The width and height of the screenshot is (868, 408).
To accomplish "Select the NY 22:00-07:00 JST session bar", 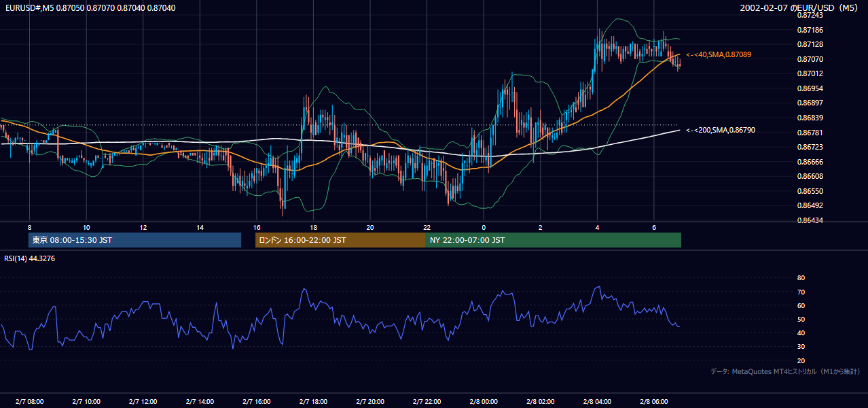I will [554, 240].
